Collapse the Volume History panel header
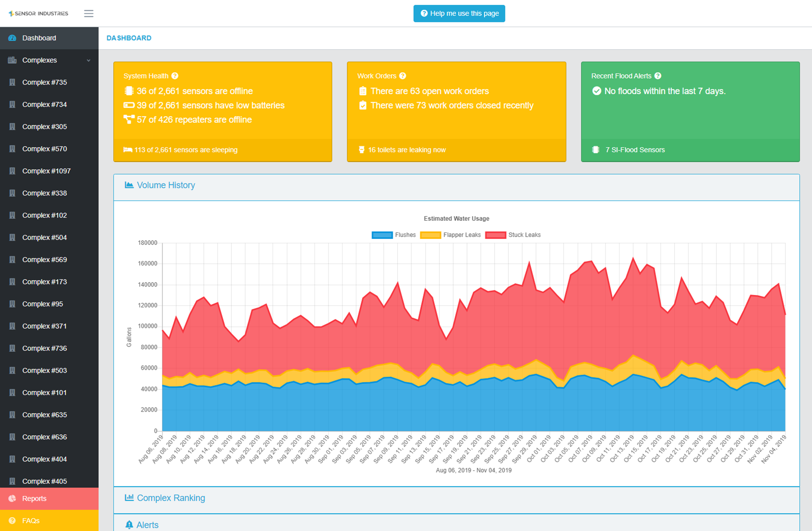This screenshot has width=812, height=531. [456, 187]
